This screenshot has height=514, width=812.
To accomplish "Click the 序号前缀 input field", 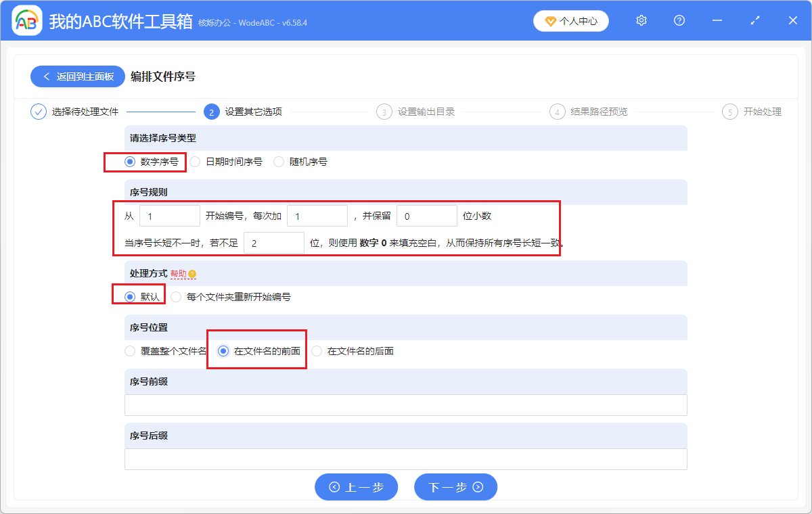I will pos(406,404).
